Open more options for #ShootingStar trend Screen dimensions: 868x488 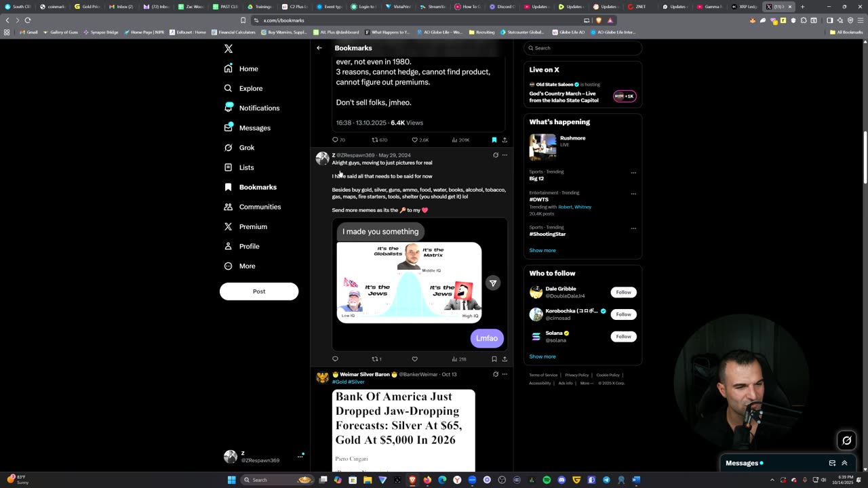pos(633,228)
